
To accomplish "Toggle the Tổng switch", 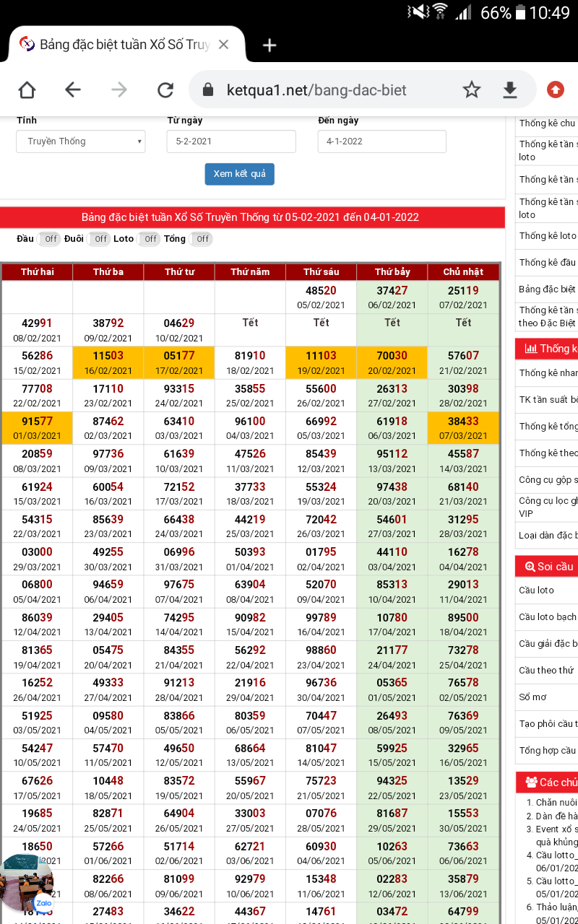I will pos(201,239).
